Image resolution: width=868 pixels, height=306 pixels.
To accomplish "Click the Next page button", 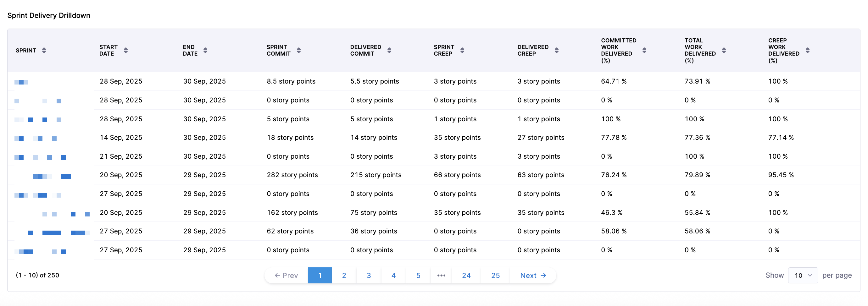I will click(x=533, y=275).
